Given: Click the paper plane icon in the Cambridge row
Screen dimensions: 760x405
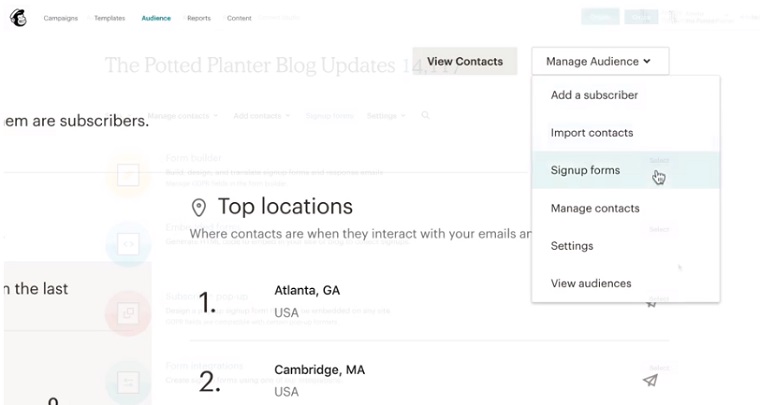Looking at the screenshot, I should [x=650, y=380].
